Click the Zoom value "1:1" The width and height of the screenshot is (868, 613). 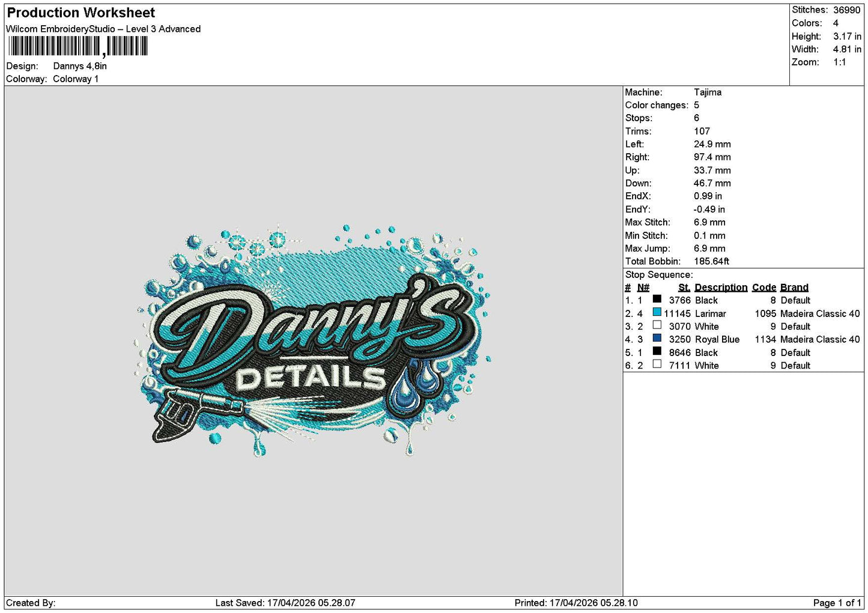click(x=839, y=62)
